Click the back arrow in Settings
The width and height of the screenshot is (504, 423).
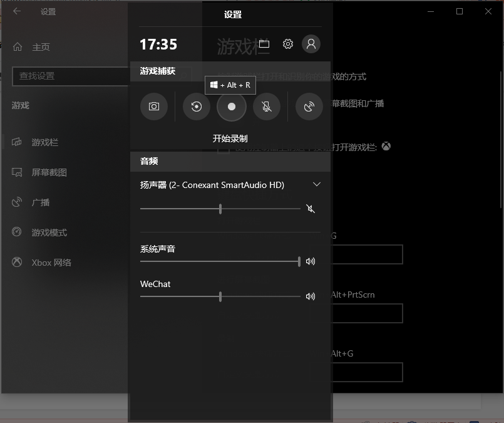click(17, 11)
